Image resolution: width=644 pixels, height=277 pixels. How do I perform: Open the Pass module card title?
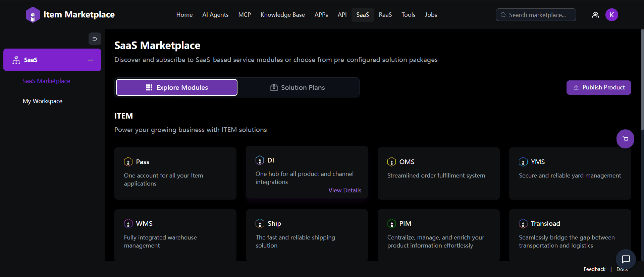pos(143,162)
